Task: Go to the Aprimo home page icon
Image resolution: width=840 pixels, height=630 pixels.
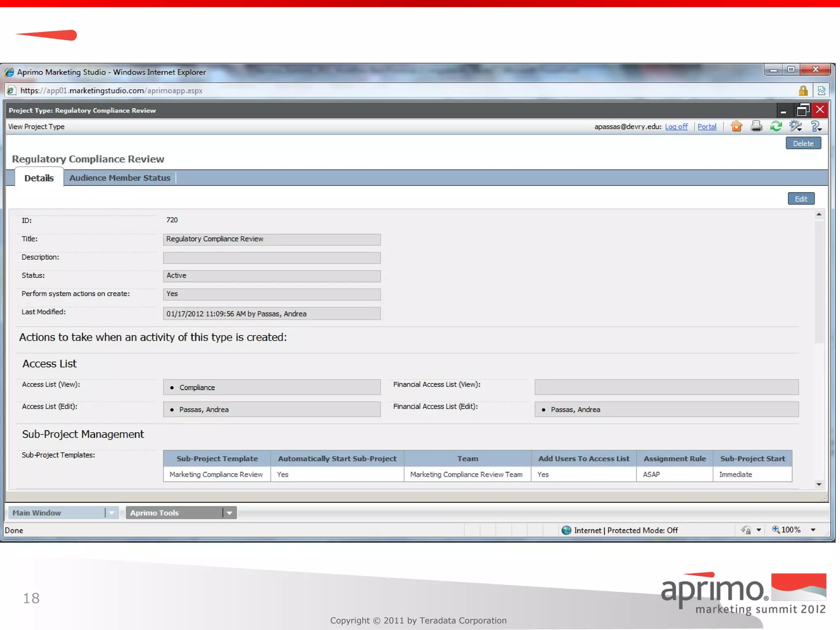Action: (x=736, y=126)
